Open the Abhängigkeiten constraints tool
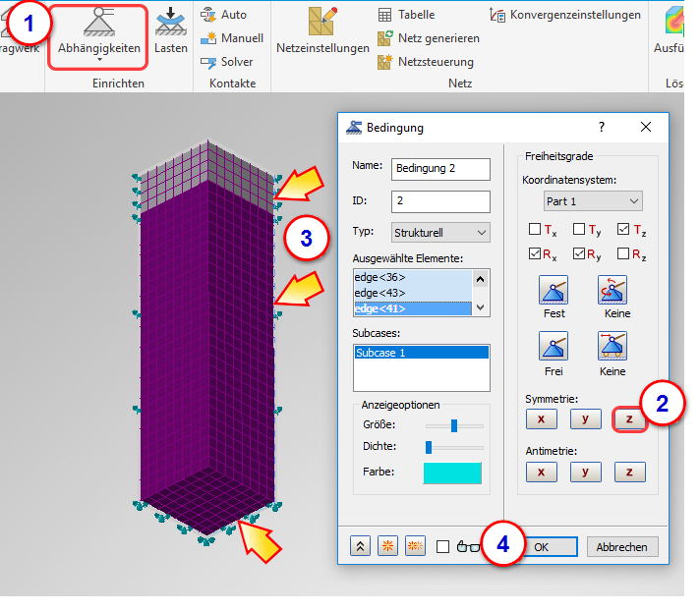Screen dimensions: 700x612 [x=98, y=31]
